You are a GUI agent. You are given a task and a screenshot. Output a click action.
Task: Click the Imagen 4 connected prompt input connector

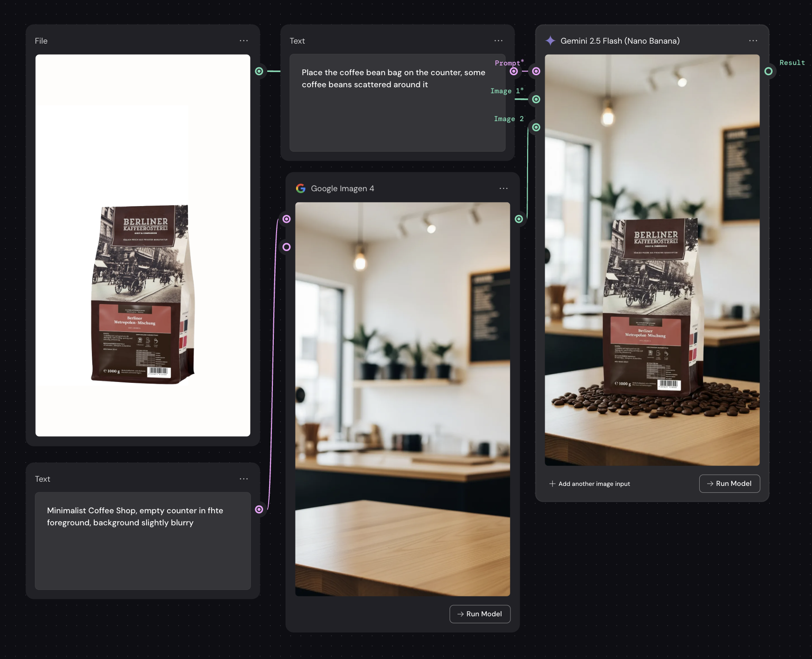click(x=287, y=219)
